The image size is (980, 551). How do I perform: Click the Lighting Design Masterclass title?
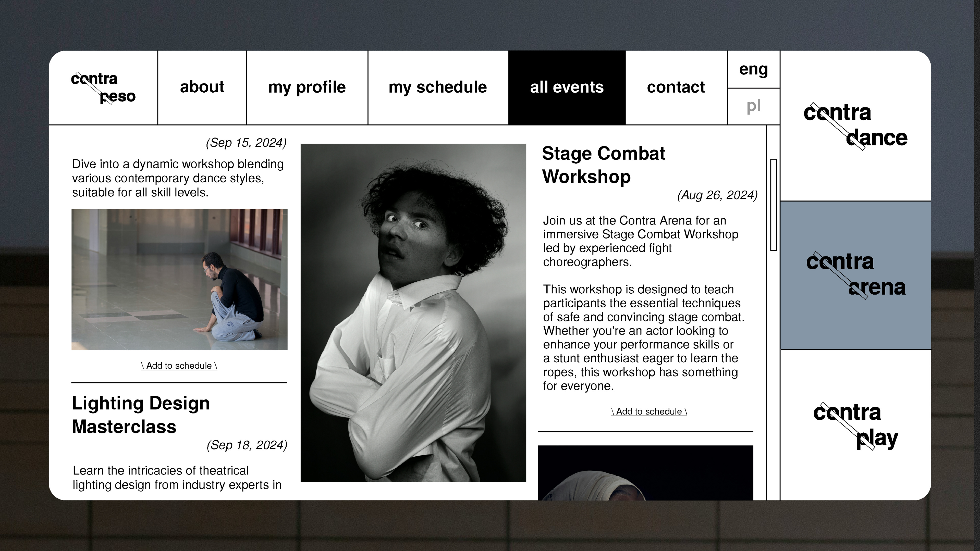(x=141, y=415)
